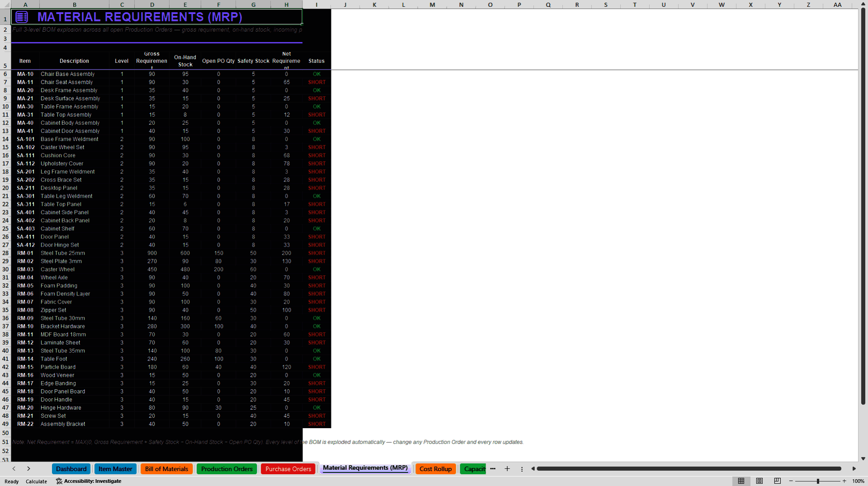Screen dimensions: 868x486
Task: Click the previous sheet navigation arrow
Action: coord(14,469)
